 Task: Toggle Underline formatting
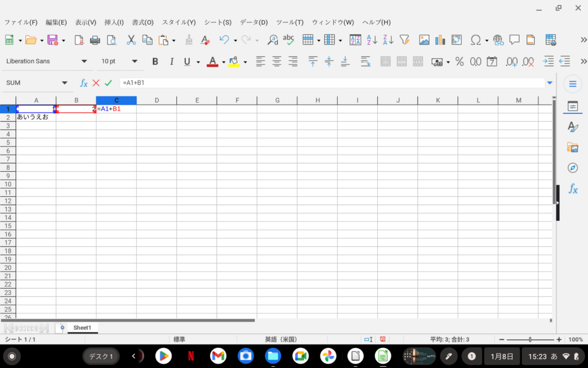(187, 62)
